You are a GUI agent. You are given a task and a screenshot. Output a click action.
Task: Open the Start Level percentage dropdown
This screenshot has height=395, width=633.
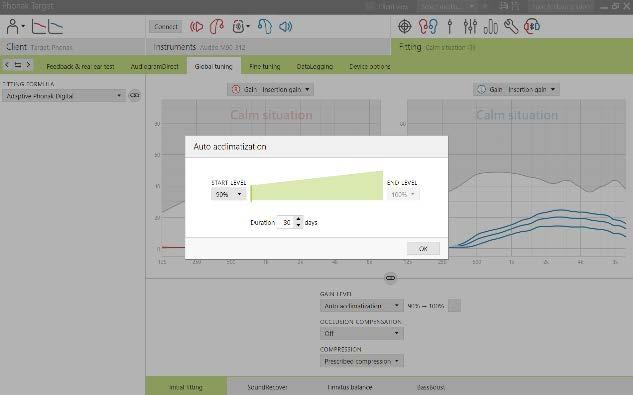(228, 194)
